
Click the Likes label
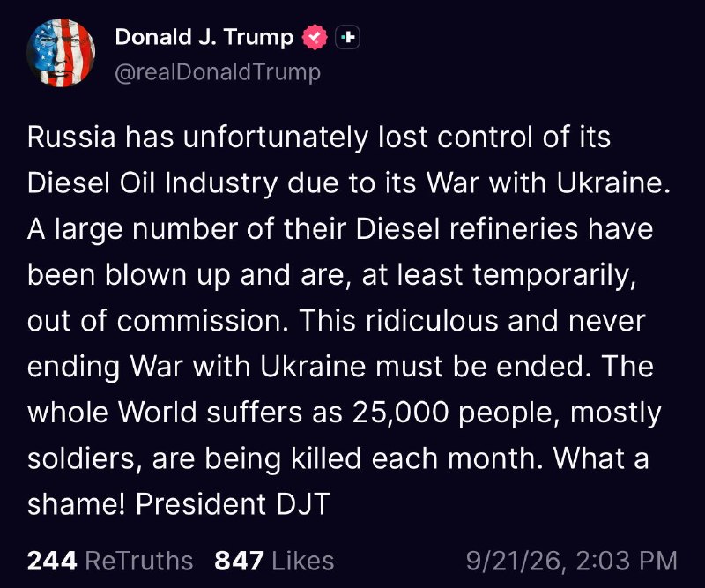pos(303,561)
